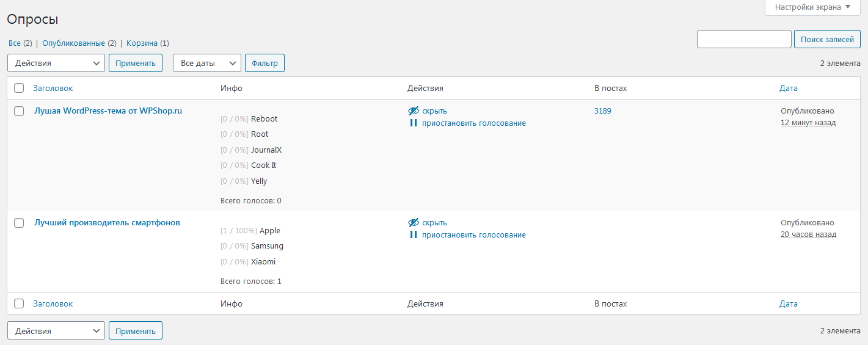868x345 pixels.
Task: Switch to the Корзина trash view
Action: 142,43
